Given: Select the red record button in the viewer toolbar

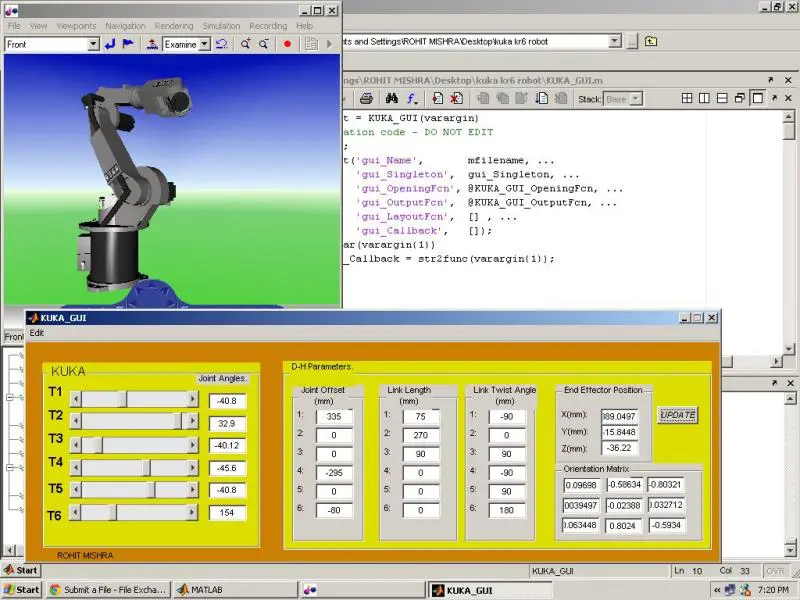Looking at the screenshot, I should pyautogui.click(x=287, y=44).
